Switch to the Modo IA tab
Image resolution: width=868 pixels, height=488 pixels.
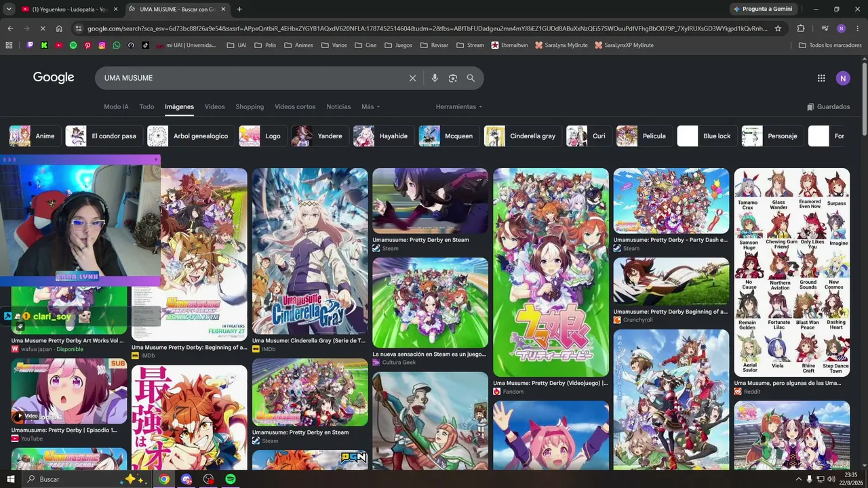(116, 106)
